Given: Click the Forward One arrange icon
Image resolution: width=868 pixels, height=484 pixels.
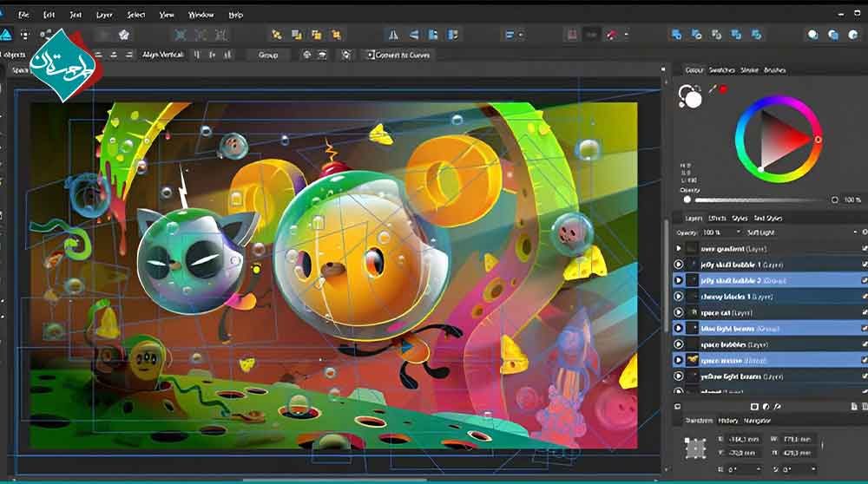Looking at the screenshot, I should pos(317,35).
